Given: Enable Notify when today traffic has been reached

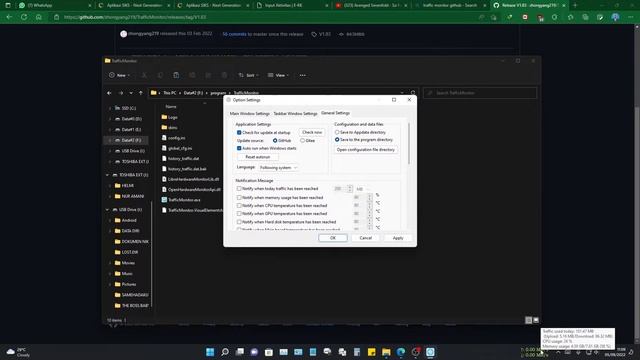Looking at the screenshot, I should pos(239,189).
